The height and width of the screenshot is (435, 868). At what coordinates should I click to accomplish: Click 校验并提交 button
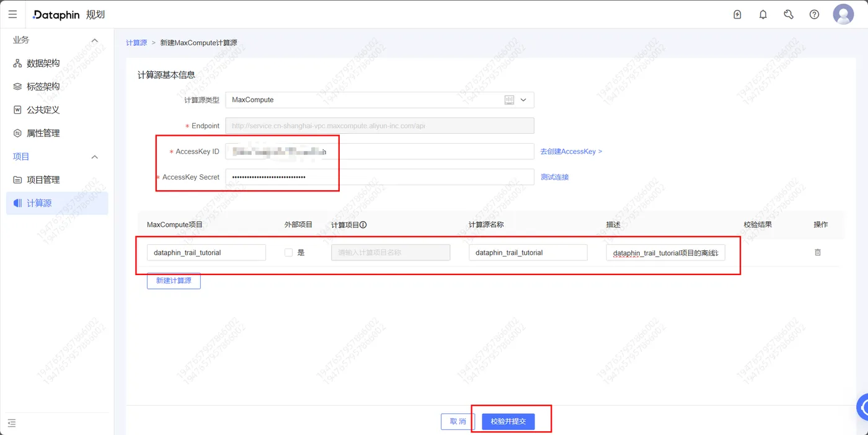pos(508,421)
